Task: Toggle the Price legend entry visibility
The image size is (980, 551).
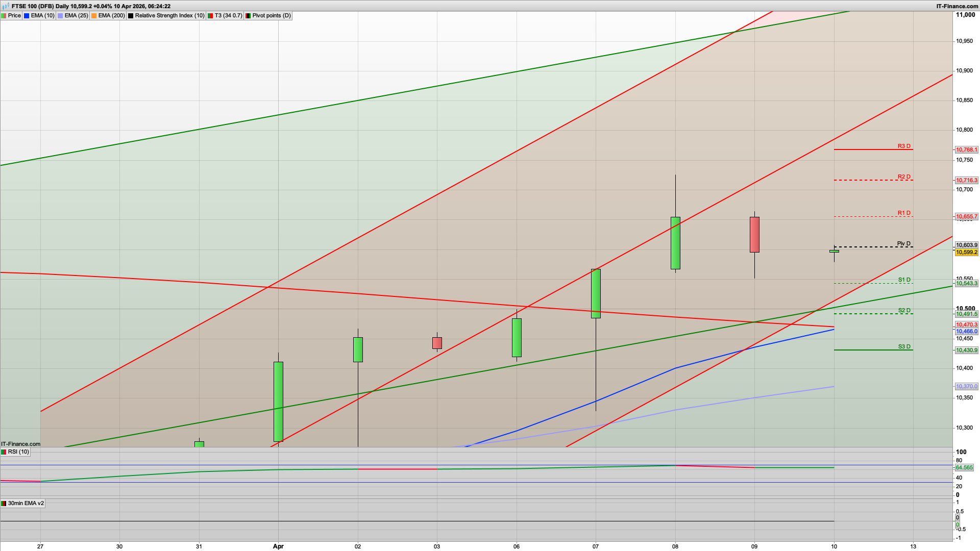Action: [x=14, y=15]
